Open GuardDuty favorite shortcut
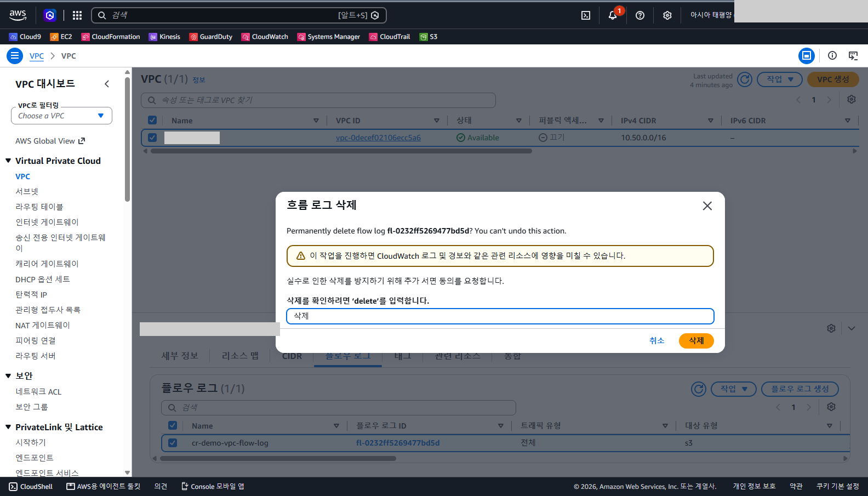This screenshot has height=496, width=868. 211,37
